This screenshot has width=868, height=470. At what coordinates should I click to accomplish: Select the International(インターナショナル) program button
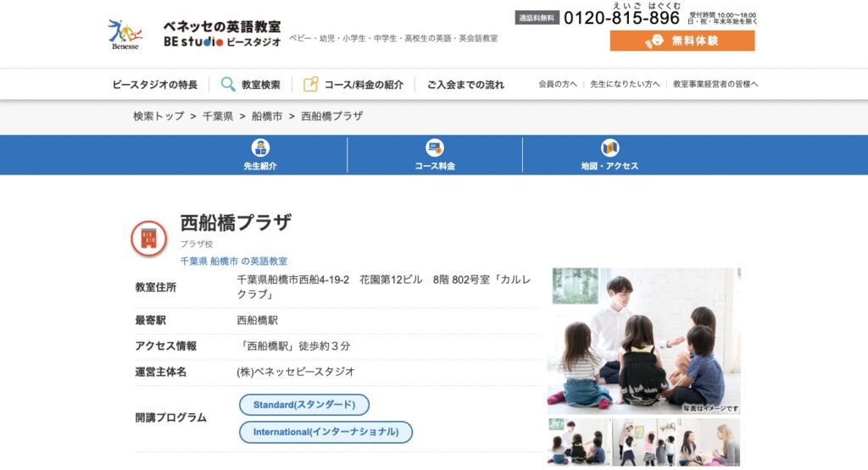(x=325, y=432)
